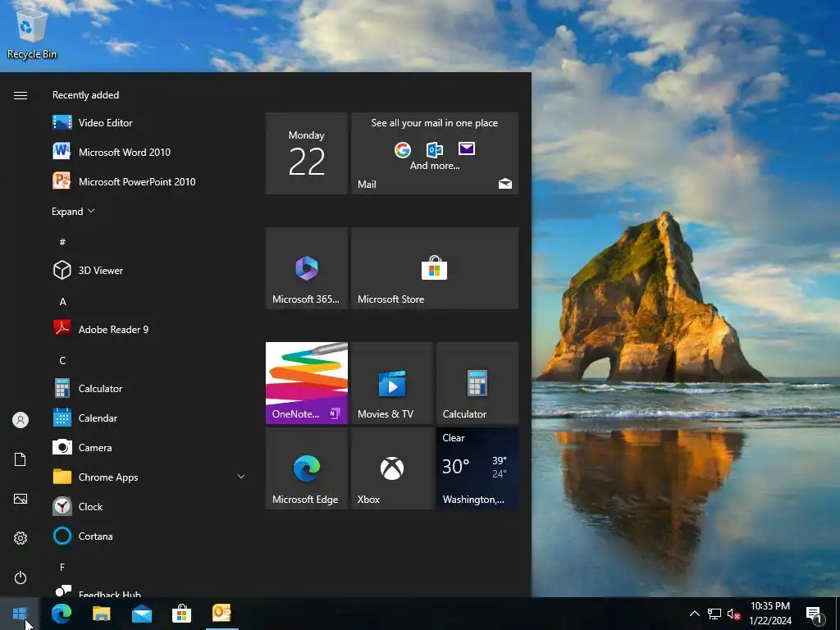Open Power options in Start sidebar

click(21, 577)
